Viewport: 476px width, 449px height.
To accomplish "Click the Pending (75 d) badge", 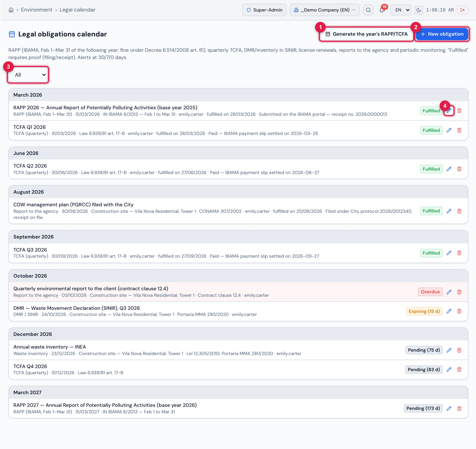I will [x=424, y=350].
